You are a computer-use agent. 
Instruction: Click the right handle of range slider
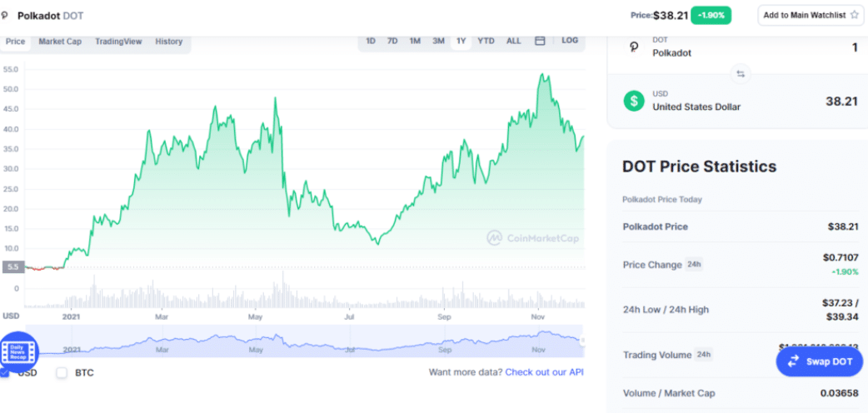coord(582,341)
